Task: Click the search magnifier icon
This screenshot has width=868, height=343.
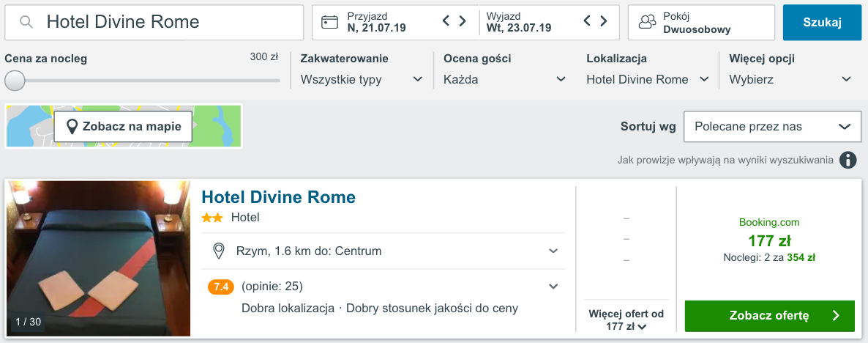Action: point(26,22)
